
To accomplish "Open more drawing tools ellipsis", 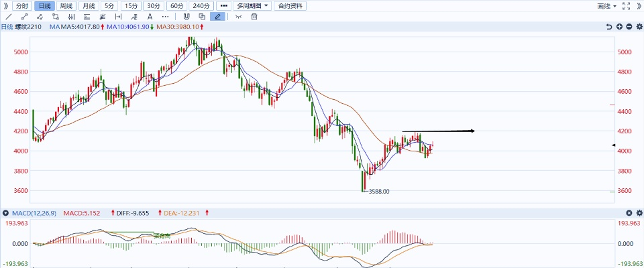I will pos(166,17).
